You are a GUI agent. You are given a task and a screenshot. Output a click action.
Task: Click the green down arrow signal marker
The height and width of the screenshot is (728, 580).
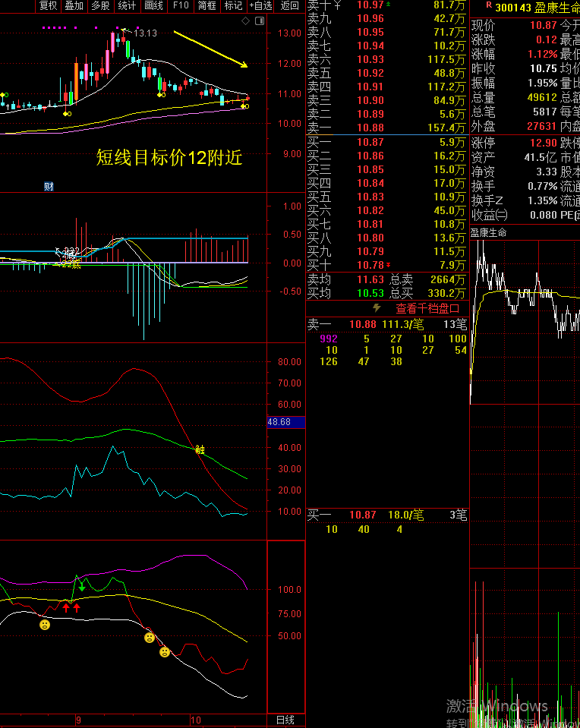81,587
